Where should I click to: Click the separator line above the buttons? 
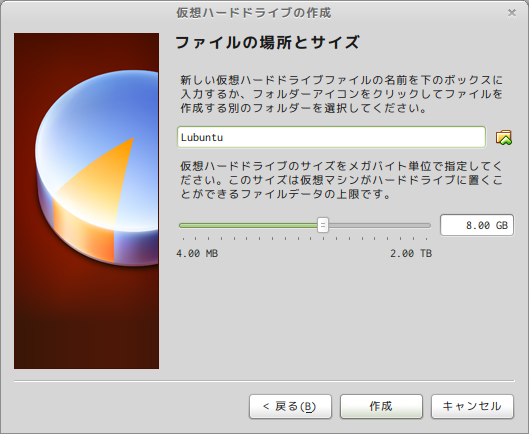pos(264,381)
